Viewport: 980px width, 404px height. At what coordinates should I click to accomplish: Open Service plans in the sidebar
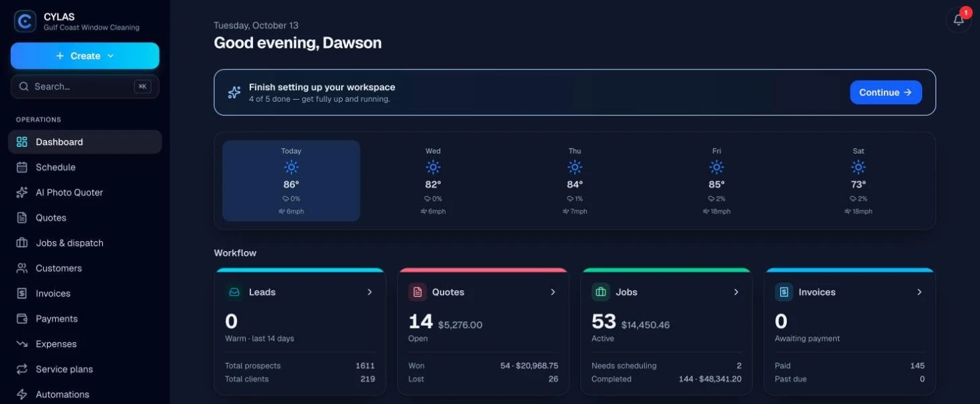pyautogui.click(x=85, y=369)
